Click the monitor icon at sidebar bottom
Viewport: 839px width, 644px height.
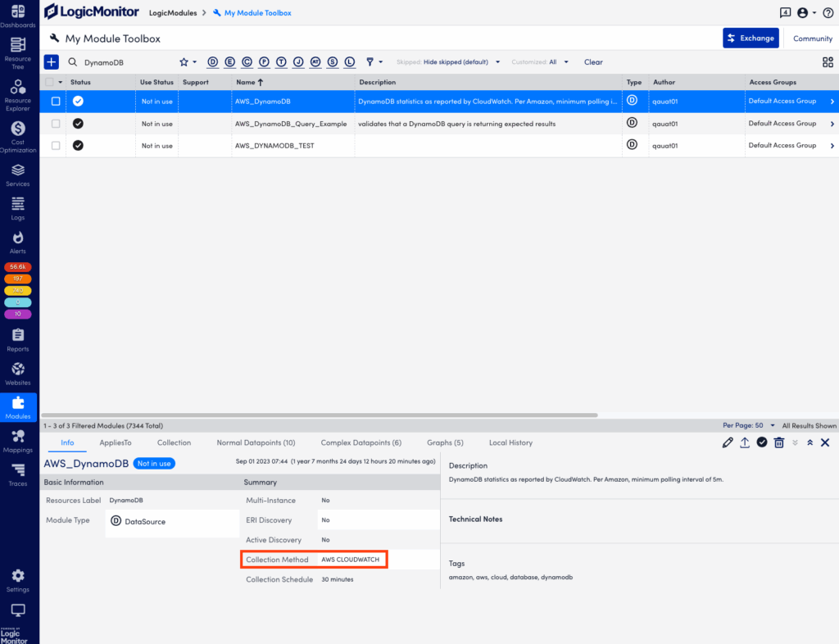tap(18, 610)
